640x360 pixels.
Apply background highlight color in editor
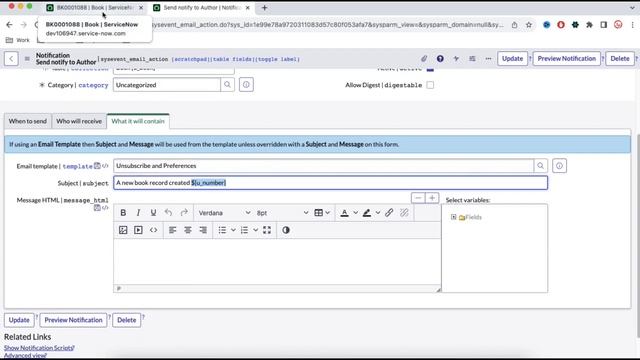[367, 213]
